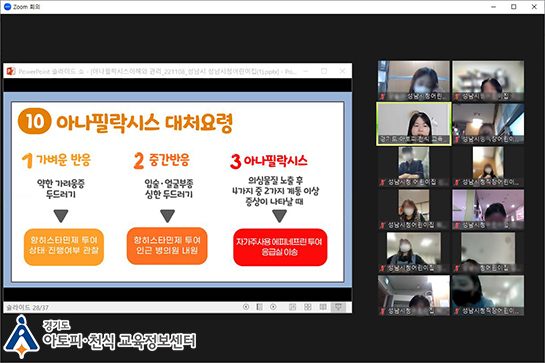Image resolution: width=545 pixels, height=363 pixels.
Task: Click the Zoom logo in the title bar
Action: click(7, 7)
